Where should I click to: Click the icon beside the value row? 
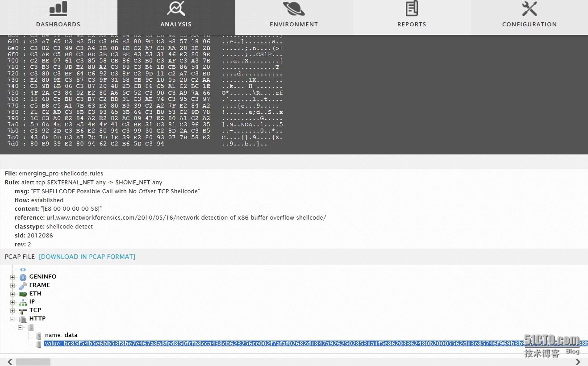tap(39, 344)
